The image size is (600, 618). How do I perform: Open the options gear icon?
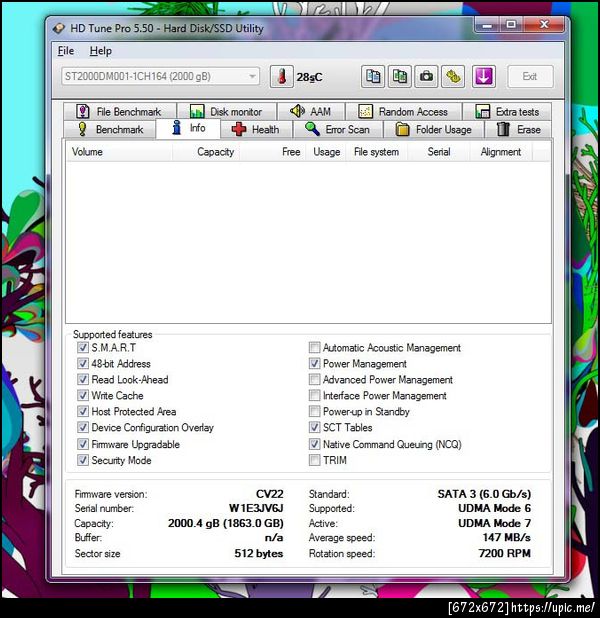[x=453, y=76]
